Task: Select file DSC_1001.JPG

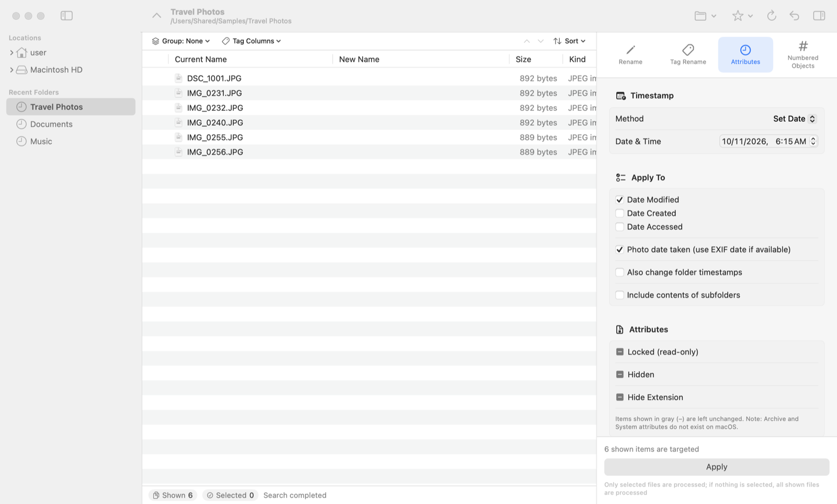Action: (369, 78)
